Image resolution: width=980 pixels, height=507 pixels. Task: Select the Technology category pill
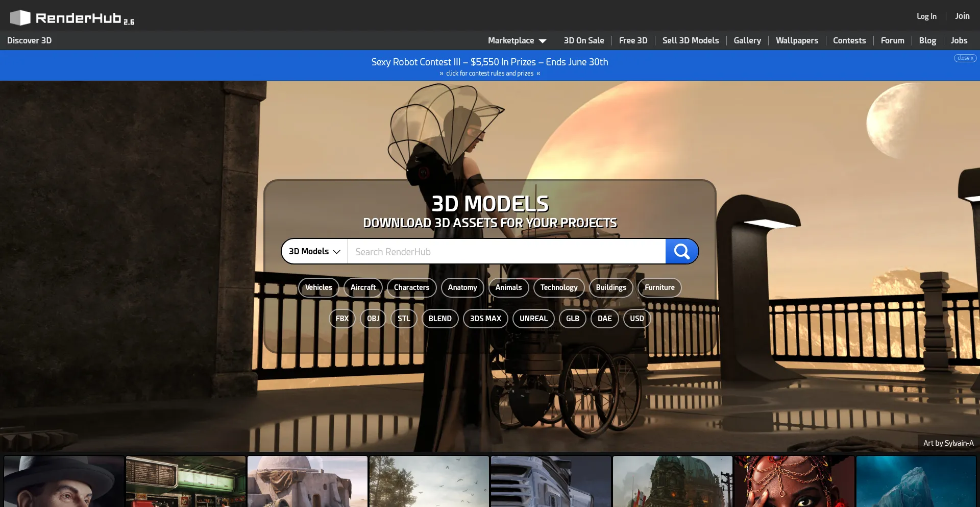click(x=559, y=287)
